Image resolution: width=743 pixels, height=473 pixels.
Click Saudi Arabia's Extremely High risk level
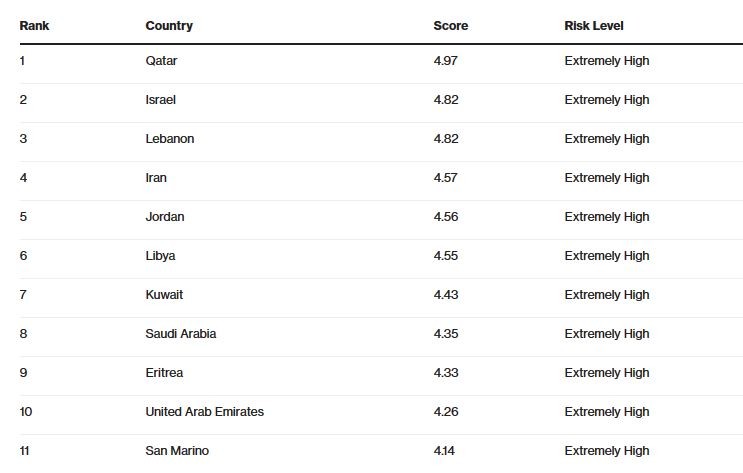(x=607, y=334)
